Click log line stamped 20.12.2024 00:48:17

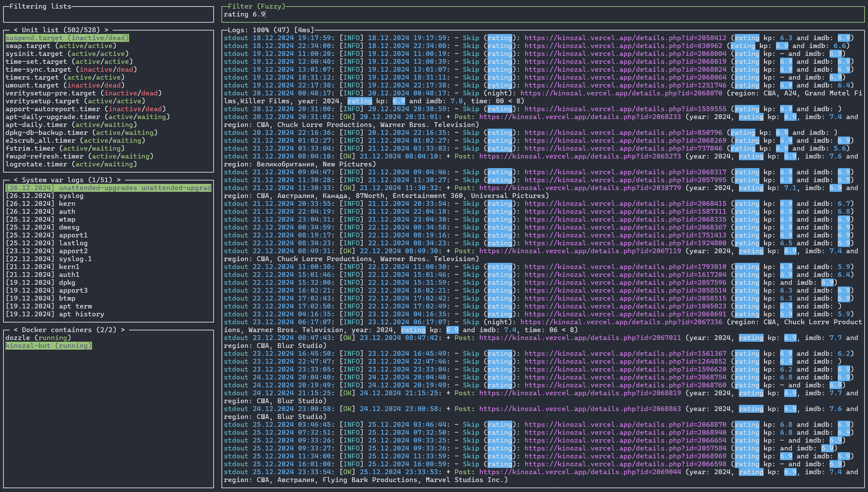tap(543, 97)
